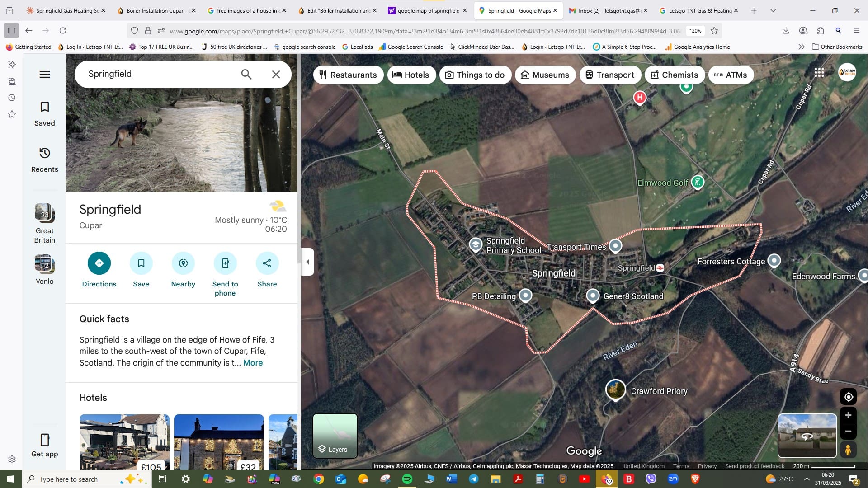Open Saved places in sidebar
Image resolution: width=868 pixels, height=488 pixels.
(x=45, y=114)
